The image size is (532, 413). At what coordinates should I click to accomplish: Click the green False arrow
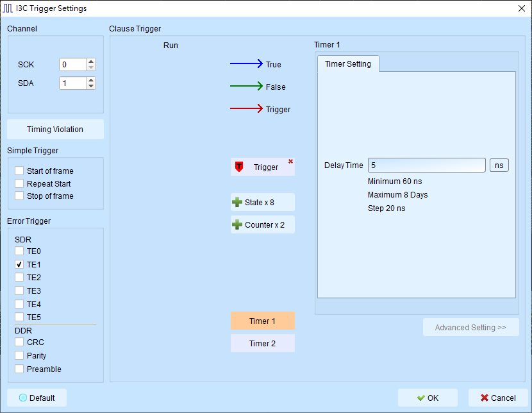(x=246, y=86)
